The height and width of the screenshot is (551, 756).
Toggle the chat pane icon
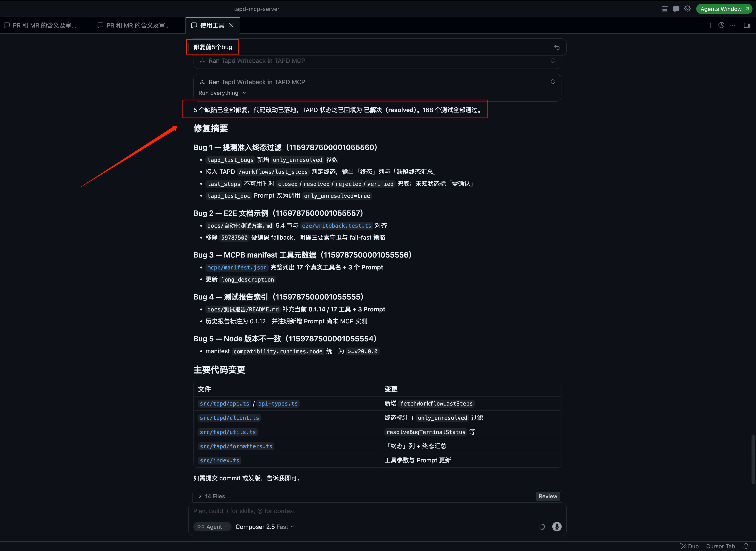(x=676, y=9)
